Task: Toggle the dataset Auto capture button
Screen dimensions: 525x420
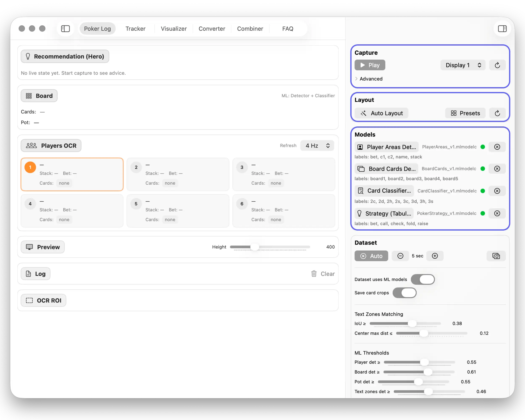Action: coord(371,256)
